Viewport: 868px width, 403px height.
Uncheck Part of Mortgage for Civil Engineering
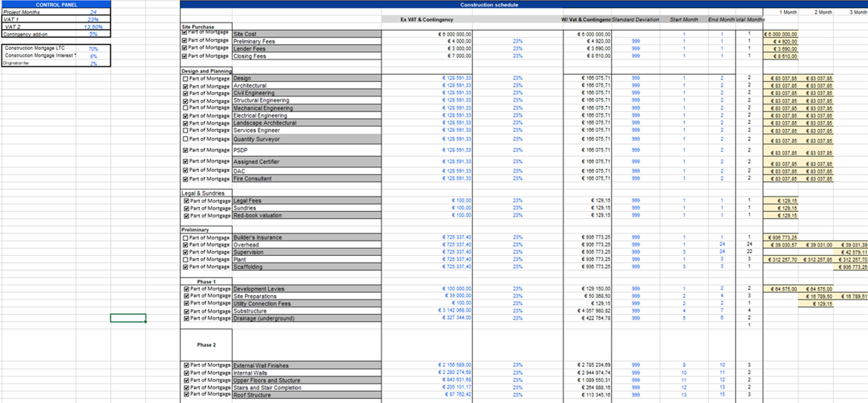click(186, 93)
